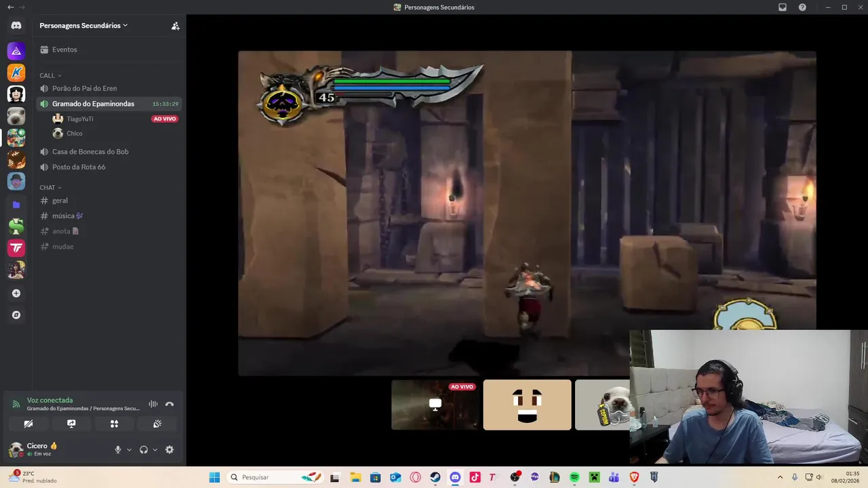Open Spotify from the taskbar
Screen dimensions: 868x488
(x=574, y=477)
